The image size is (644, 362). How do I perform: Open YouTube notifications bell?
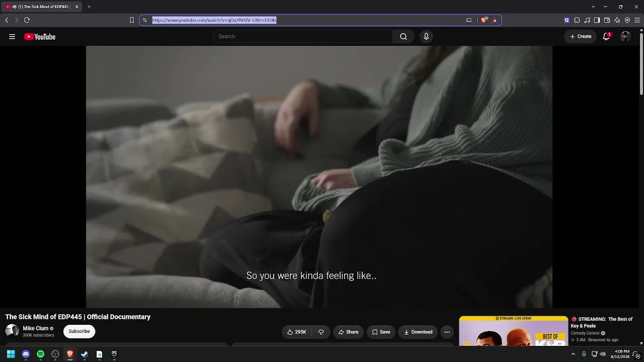pyautogui.click(x=606, y=36)
